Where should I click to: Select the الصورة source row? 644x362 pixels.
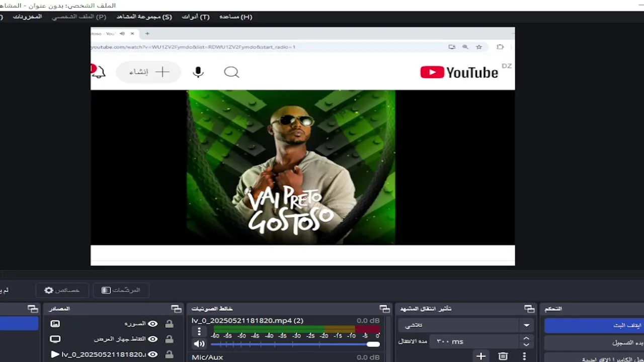point(113,324)
